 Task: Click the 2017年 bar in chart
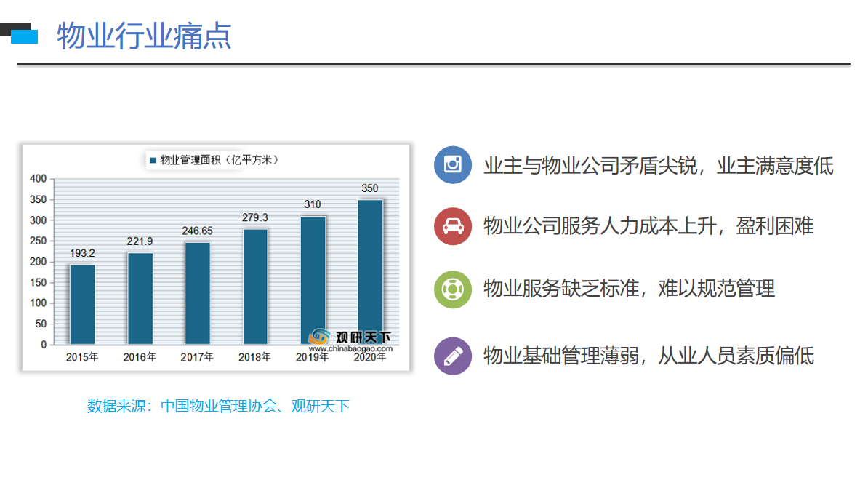198,293
